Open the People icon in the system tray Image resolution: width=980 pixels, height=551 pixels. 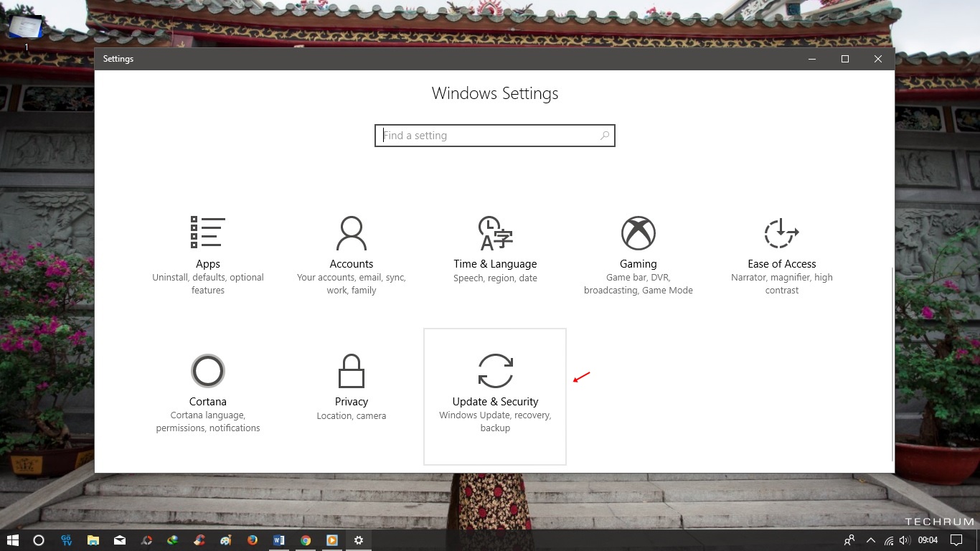coord(849,540)
